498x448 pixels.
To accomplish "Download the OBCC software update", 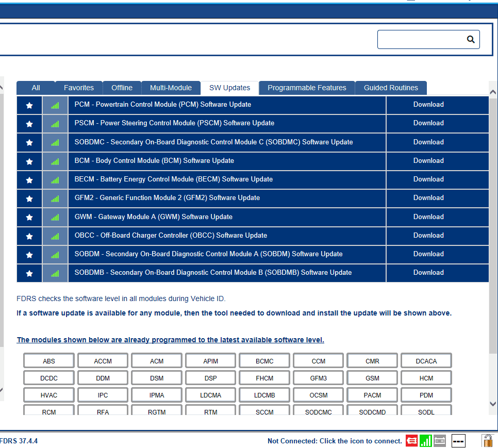I will 428,236.
